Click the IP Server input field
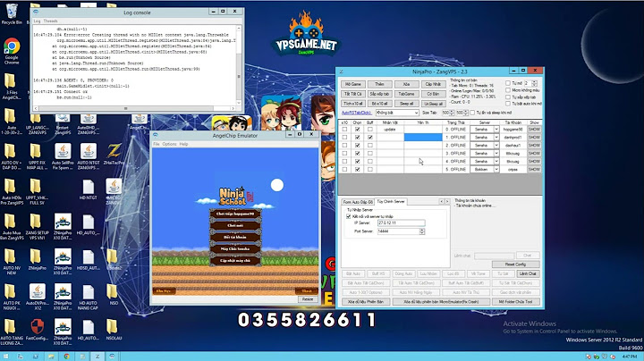644x361 pixels. tap(402, 222)
